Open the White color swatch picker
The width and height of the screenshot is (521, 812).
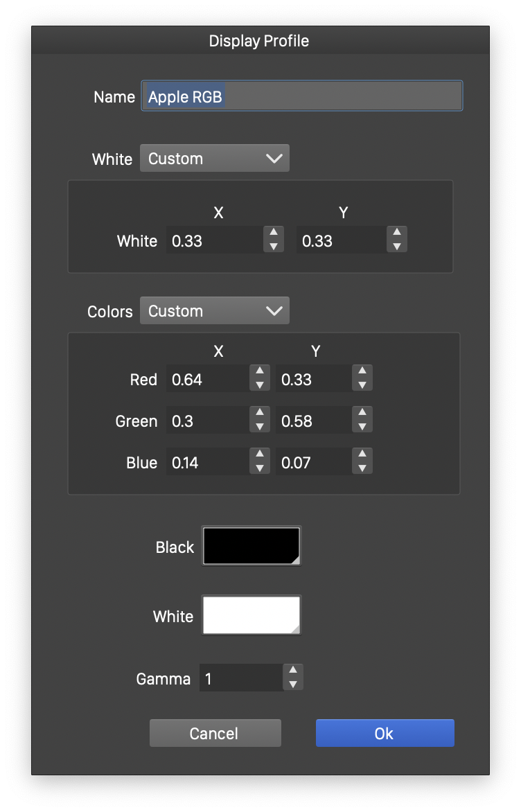pos(251,615)
